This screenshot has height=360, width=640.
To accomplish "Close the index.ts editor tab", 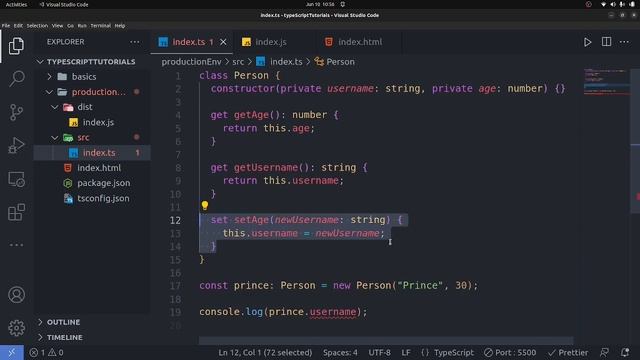I will tap(223, 42).
